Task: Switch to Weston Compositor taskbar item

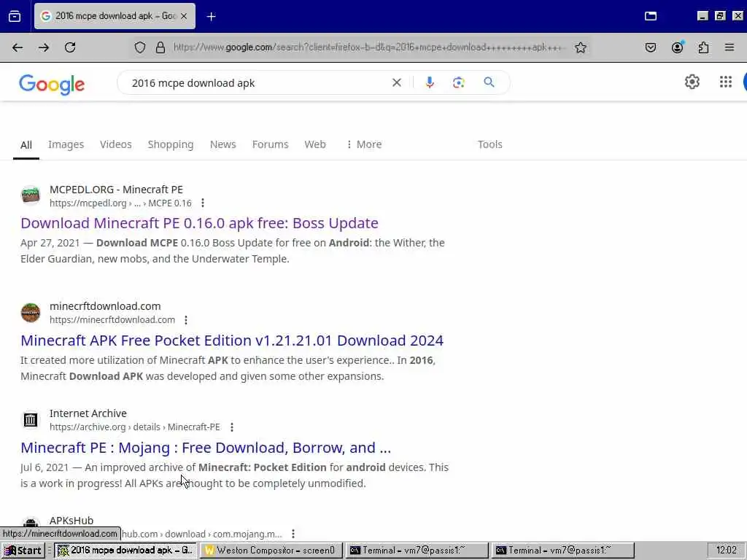Action: point(271,551)
